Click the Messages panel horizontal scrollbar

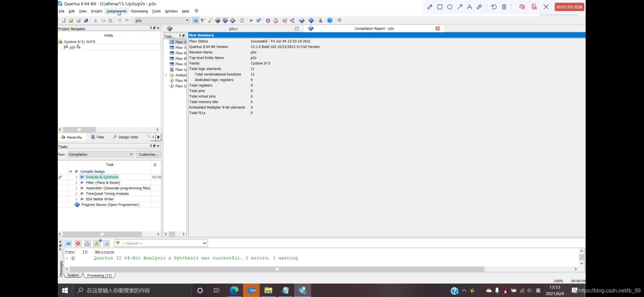(x=277, y=269)
